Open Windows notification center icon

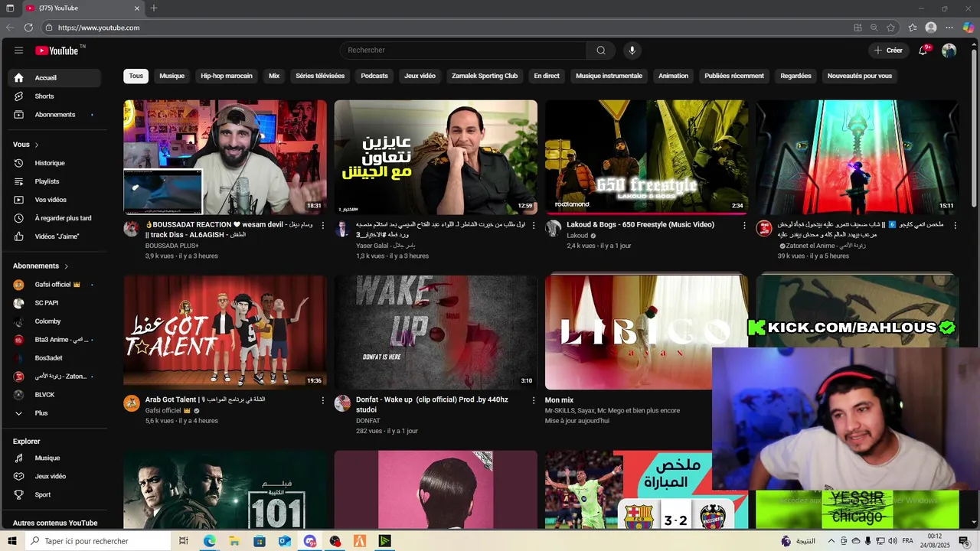click(x=964, y=541)
